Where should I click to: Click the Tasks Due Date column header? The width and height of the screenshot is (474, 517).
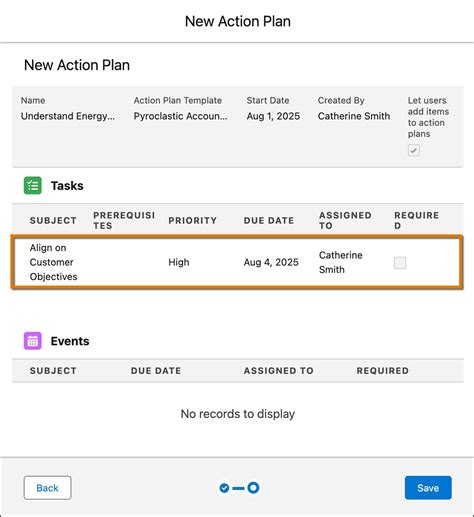coord(269,220)
